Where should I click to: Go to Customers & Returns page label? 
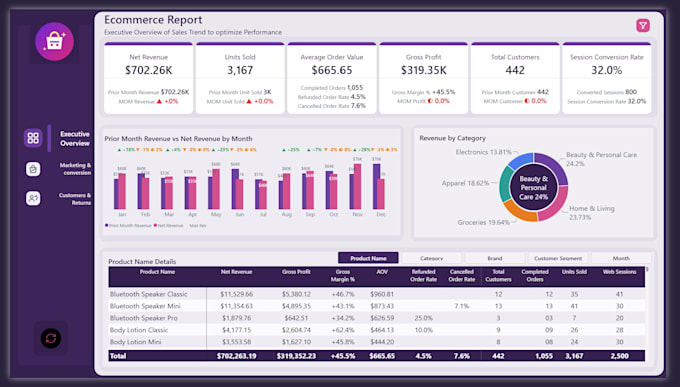(x=75, y=199)
